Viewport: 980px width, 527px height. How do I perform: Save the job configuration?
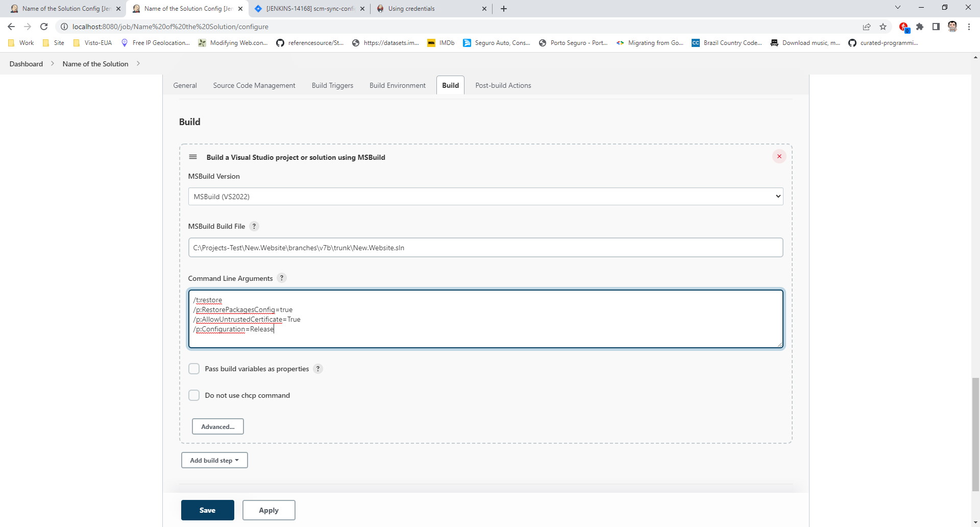point(207,510)
